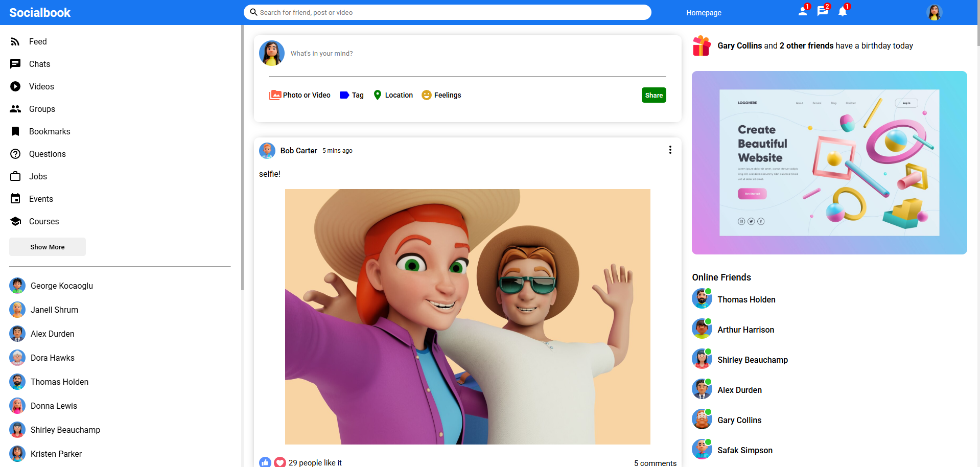Open messages with the chat bubble icon
This screenshot has height=467, width=980.
tap(822, 11)
